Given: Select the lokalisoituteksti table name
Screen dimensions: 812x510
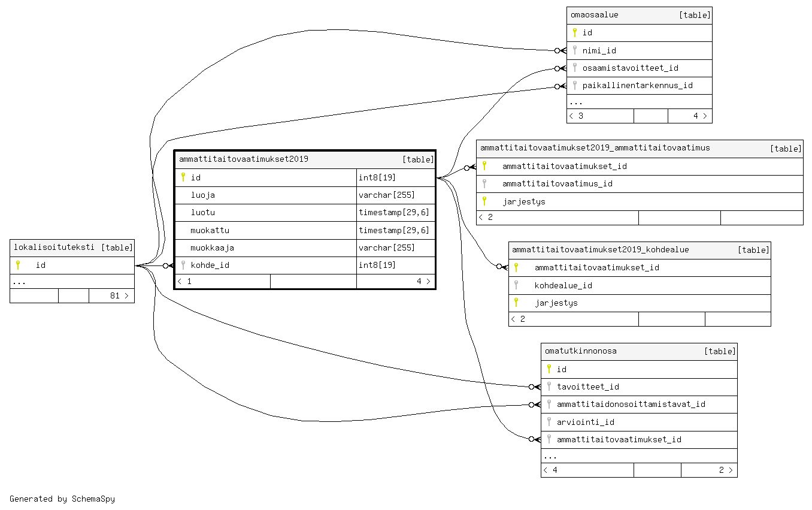Looking at the screenshot, I should click(x=54, y=247).
